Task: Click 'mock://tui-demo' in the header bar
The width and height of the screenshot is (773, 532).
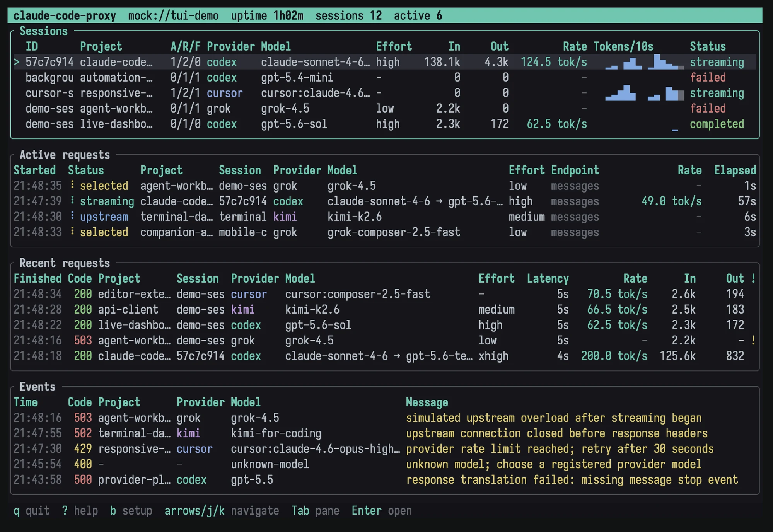Action: click(x=174, y=16)
